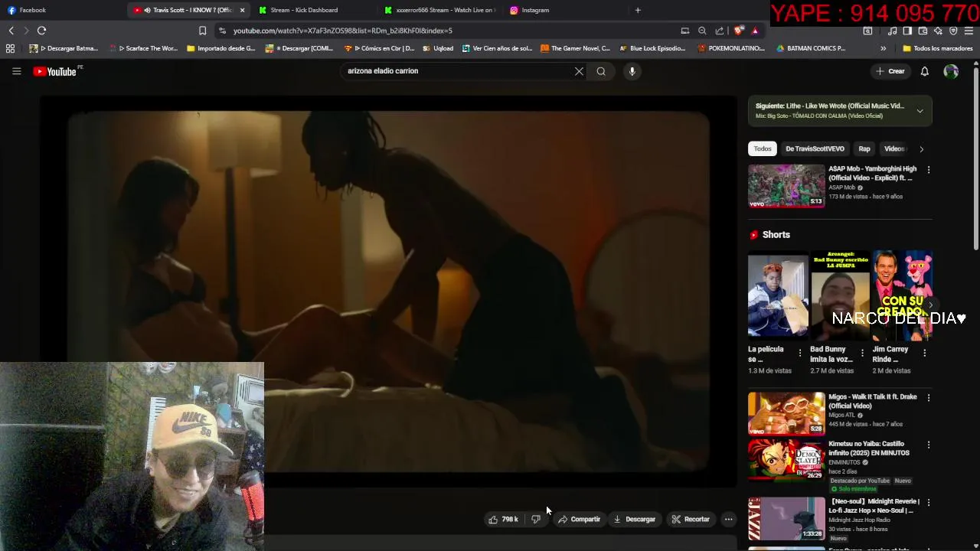The image size is (980, 551).
Task: Click the search magnifier button
Action: pyautogui.click(x=601, y=71)
